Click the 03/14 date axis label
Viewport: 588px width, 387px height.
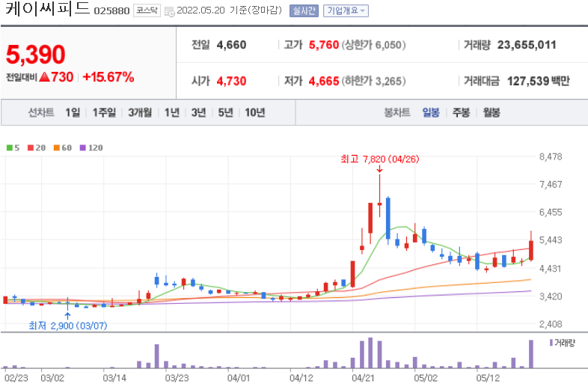(114, 377)
